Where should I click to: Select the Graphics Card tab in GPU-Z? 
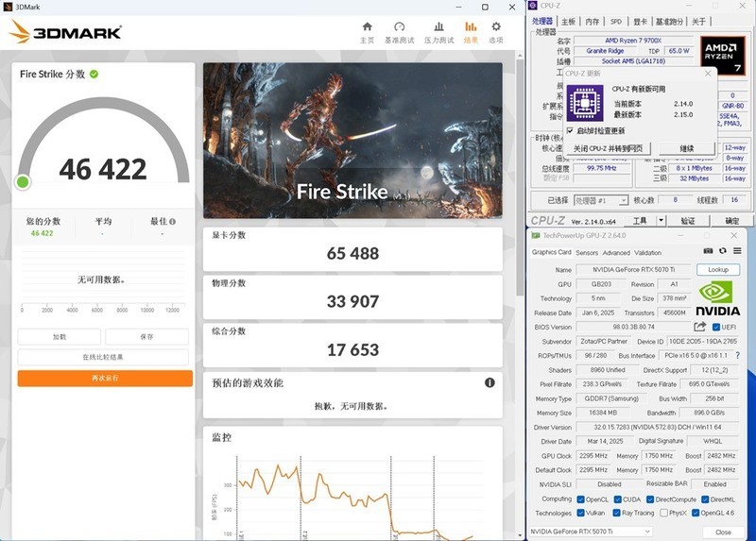point(552,252)
